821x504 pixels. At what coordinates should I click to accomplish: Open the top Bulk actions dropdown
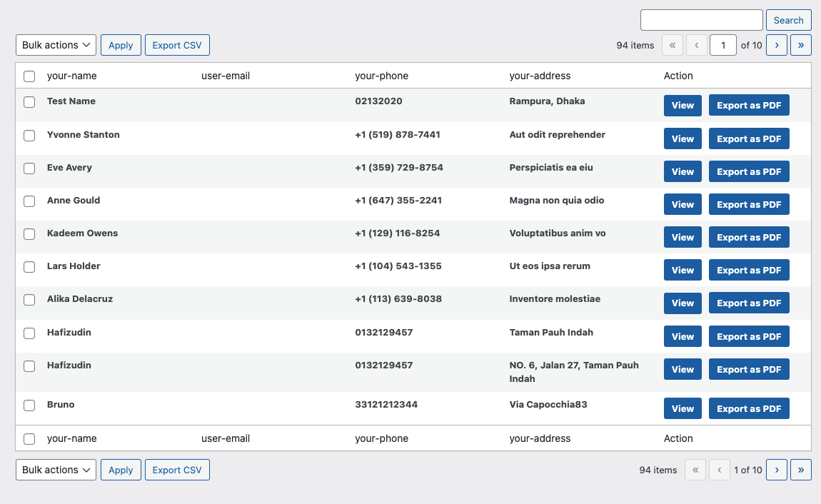pyautogui.click(x=56, y=45)
